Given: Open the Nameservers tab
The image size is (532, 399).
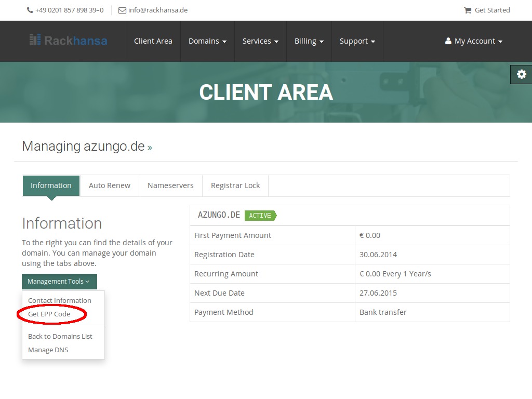Looking at the screenshot, I should 170,185.
